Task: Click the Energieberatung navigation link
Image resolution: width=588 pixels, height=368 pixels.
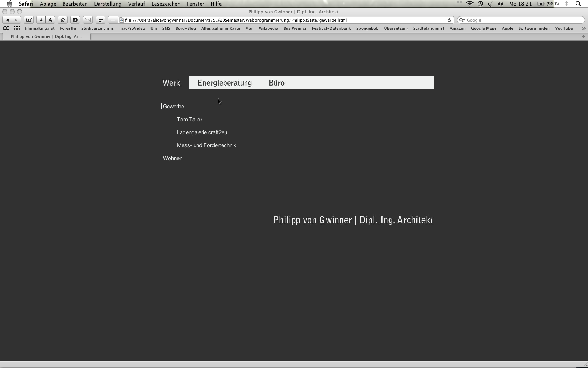Action: coord(225,83)
